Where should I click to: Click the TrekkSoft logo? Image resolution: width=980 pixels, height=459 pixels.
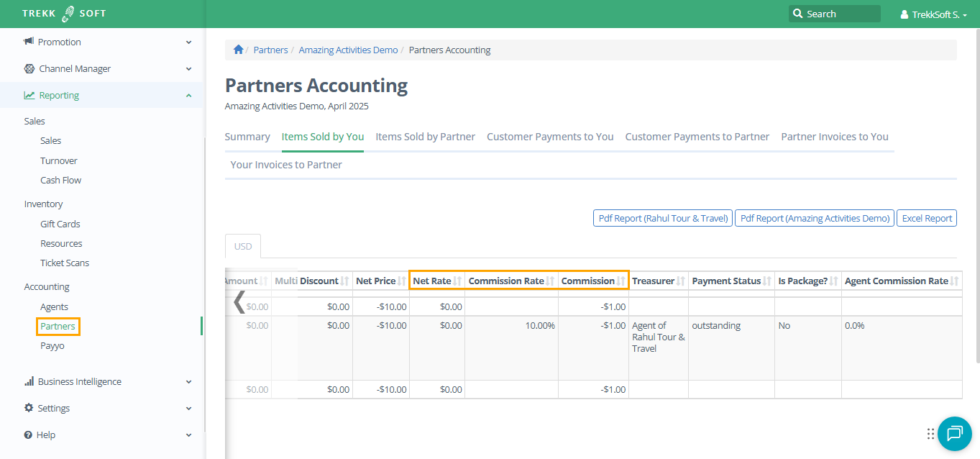[64, 14]
